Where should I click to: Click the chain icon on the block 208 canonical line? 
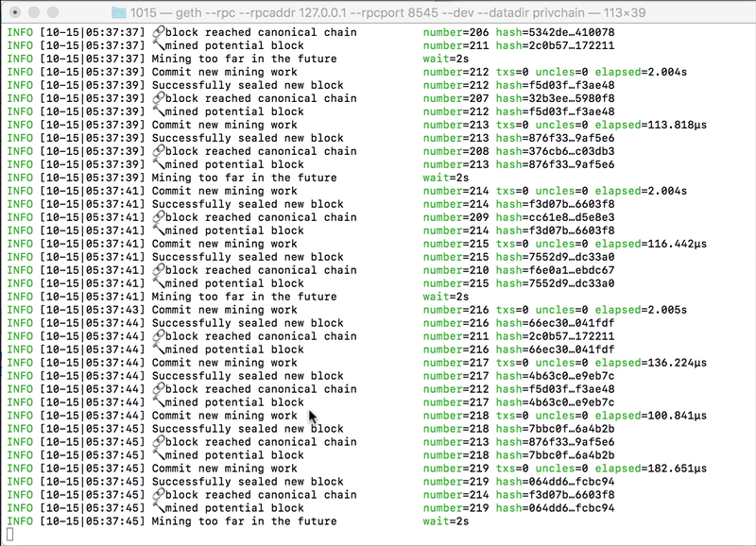(159, 151)
